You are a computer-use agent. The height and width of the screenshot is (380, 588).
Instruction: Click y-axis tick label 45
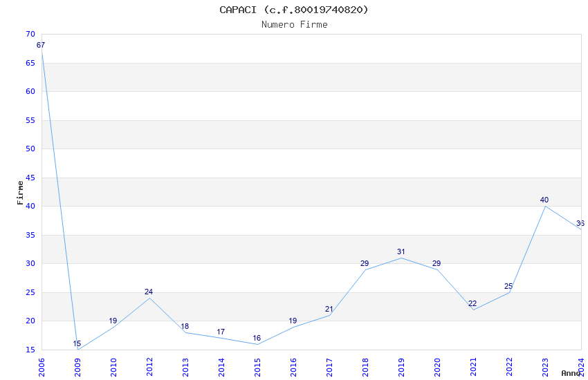point(30,178)
